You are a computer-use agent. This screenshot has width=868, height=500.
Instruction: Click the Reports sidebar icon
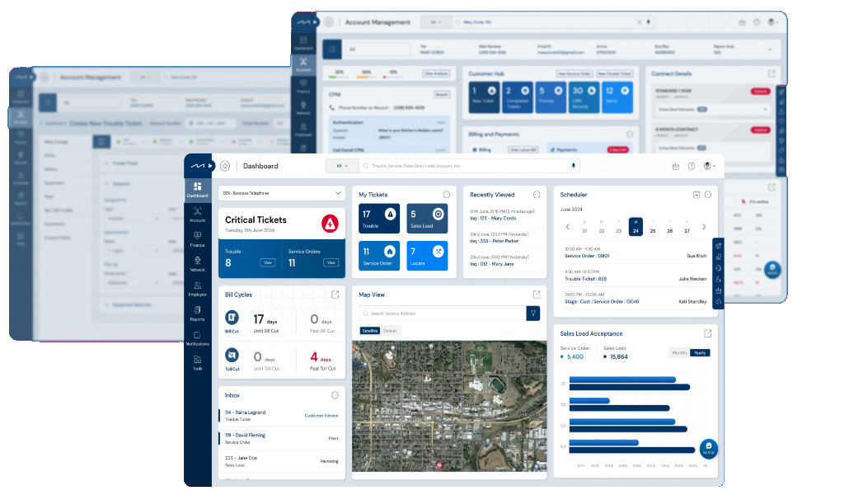[197, 312]
